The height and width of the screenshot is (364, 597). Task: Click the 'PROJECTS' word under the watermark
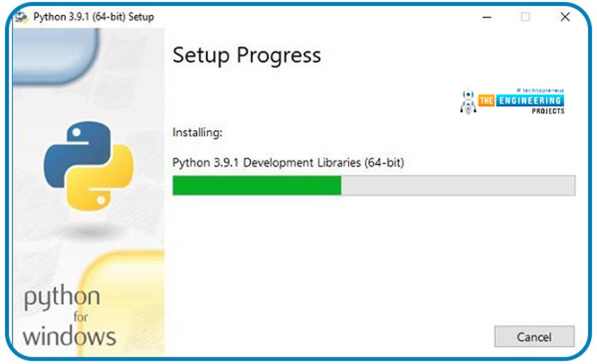[548, 111]
